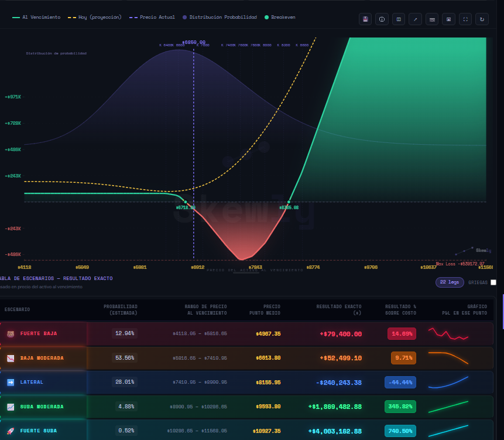This screenshot has width=504, height=440.
Task: Click the ESCENARIO column header
Action: (x=17, y=309)
